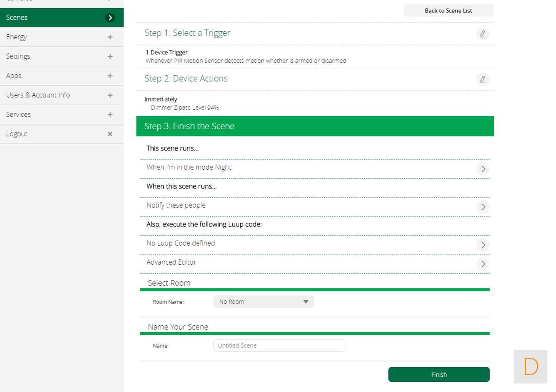The height and width of the screenshot is (392, 556).
Task: Expand the Settings section plus icon
Action: (110, 56)
